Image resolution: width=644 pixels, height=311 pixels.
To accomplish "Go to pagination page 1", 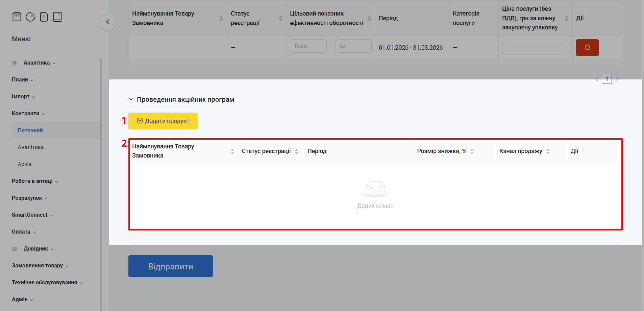I will 606,79.
